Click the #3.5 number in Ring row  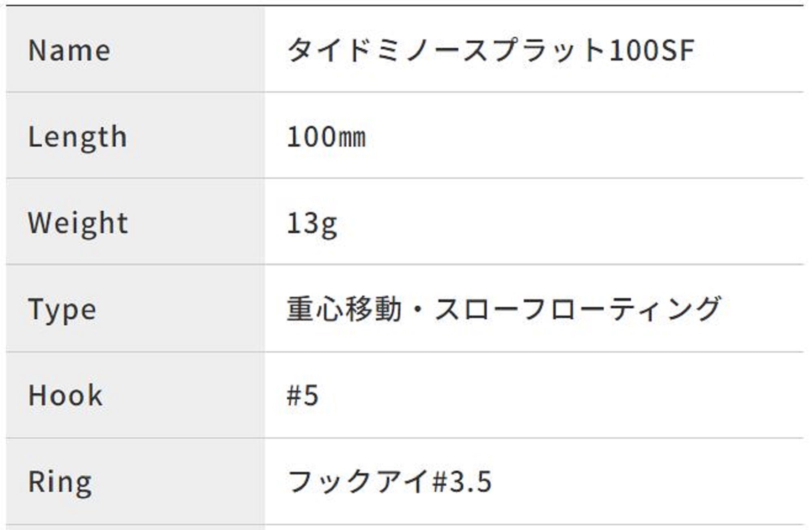462,482
